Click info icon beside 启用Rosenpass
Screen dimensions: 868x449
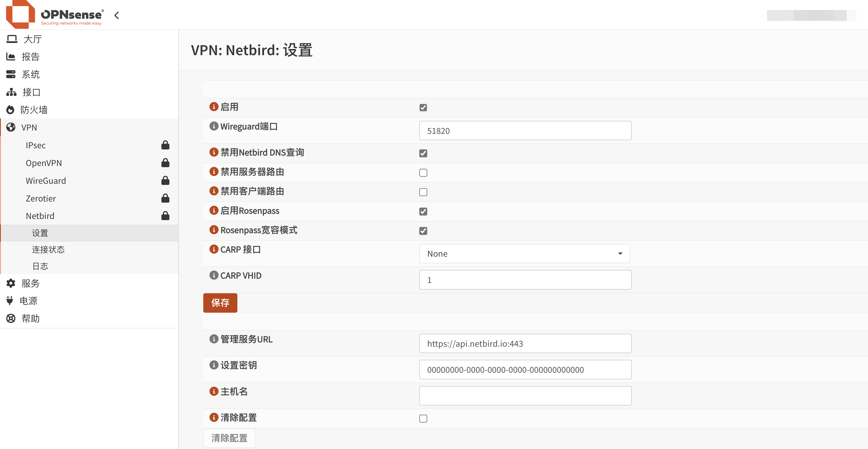coord(214,211)
